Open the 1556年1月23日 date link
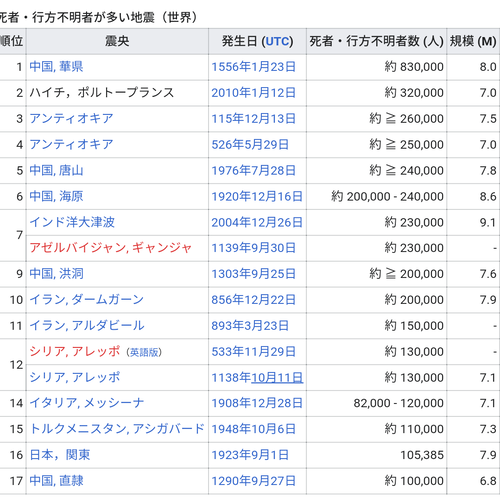The height and width of the screenshot is (504, 500). (253, 67)
